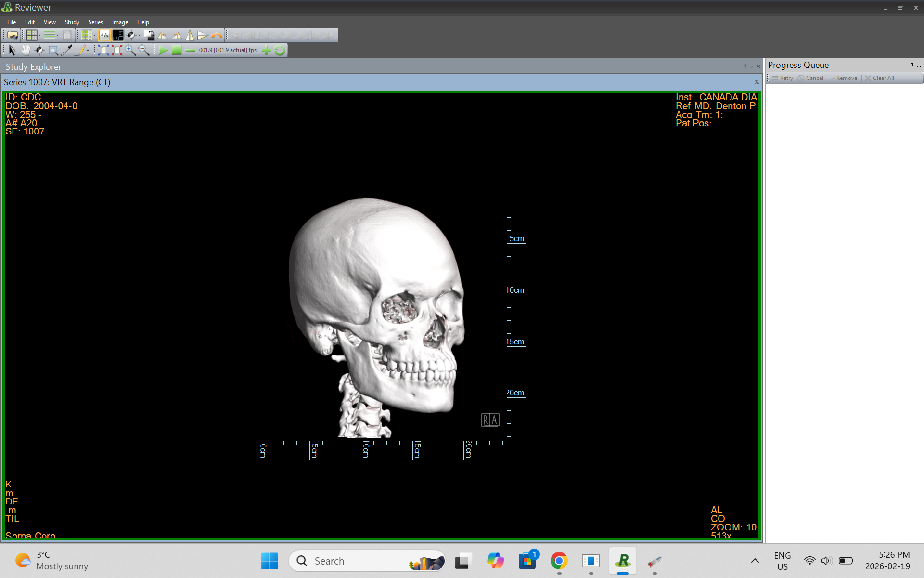This screenshot has height=578, width=924.
Task: Flip the image horizontally
Action: click(189, 35)
